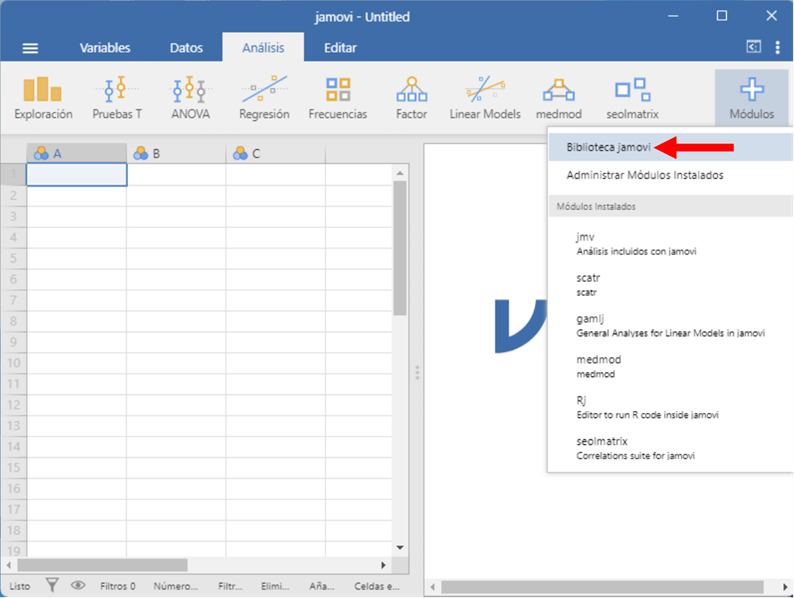Select cell in column A row 1

pos(76,175)
